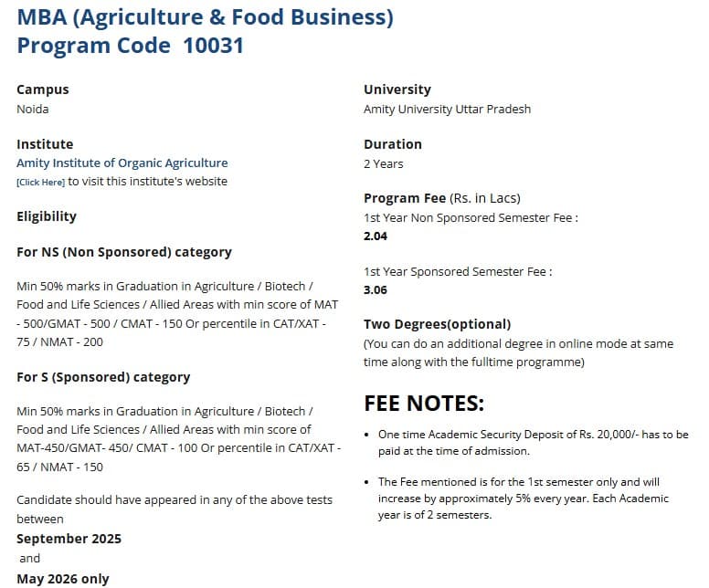Image resolution: width=709 pixels, height=588 pixels.
Task: Click the For S (Sponsored) category heading
Action: click(103, 377)
